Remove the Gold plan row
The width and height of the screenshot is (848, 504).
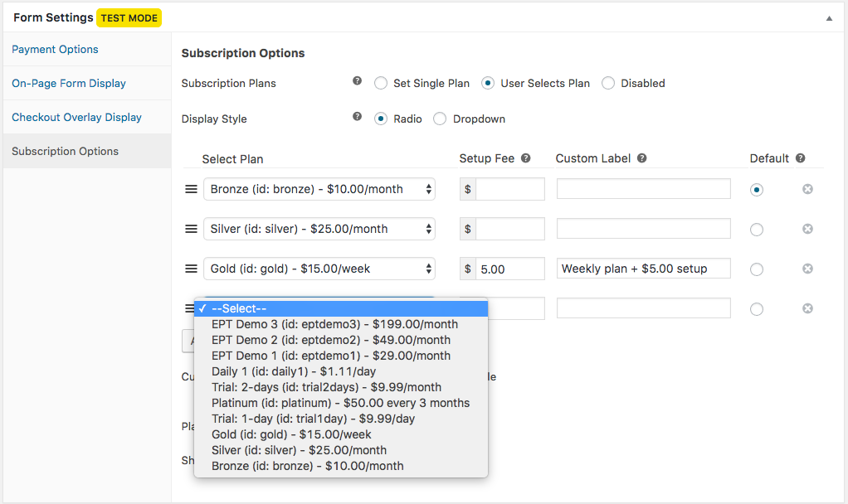point(807,268)
